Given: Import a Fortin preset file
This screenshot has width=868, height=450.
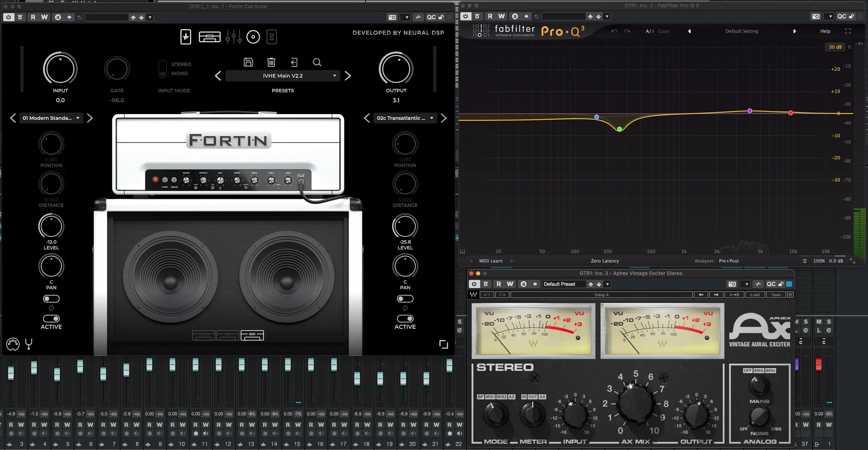Looking at the screenshot, I should click(x=294, y=62).
